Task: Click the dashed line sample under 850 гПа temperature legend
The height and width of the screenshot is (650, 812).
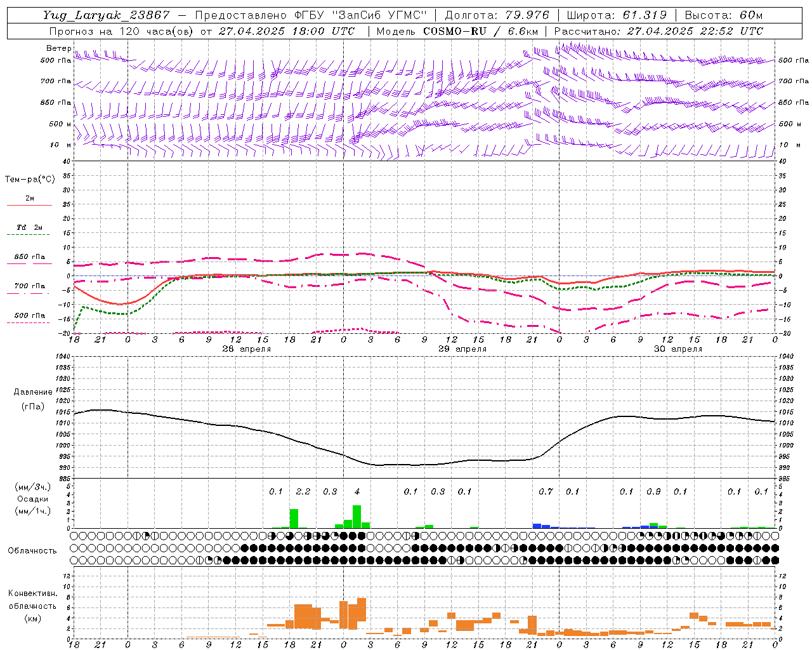Action: pos(28,264)
